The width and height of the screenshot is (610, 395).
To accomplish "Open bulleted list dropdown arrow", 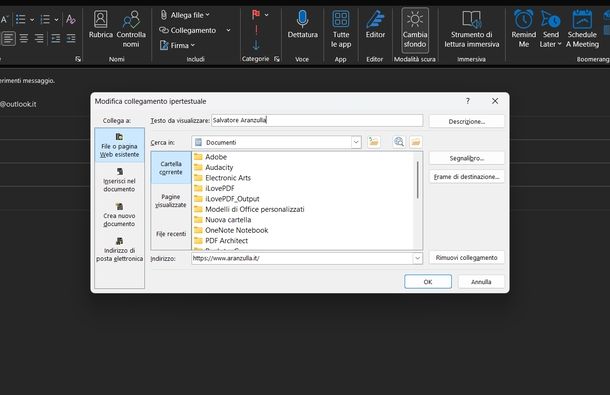I will point(32,19).
